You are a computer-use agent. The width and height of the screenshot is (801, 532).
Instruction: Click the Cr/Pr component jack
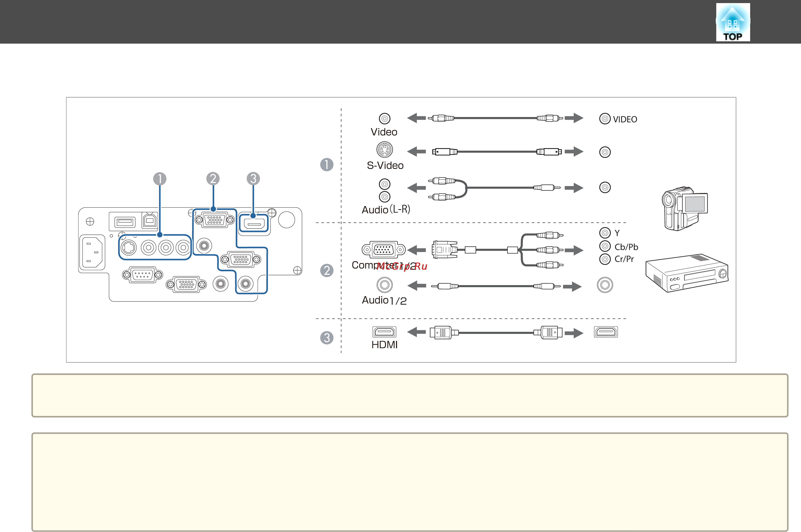coord(605,259)
